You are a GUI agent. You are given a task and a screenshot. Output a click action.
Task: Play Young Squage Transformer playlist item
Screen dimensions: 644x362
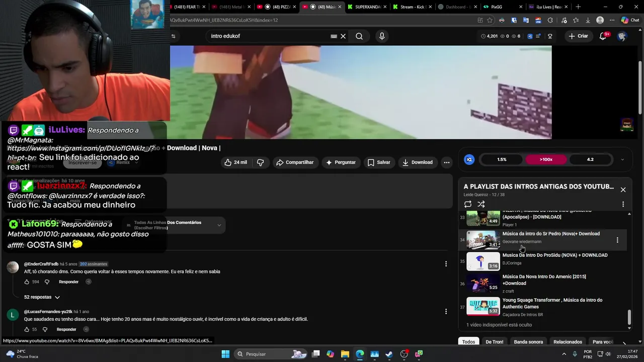(x=543, y=307)
